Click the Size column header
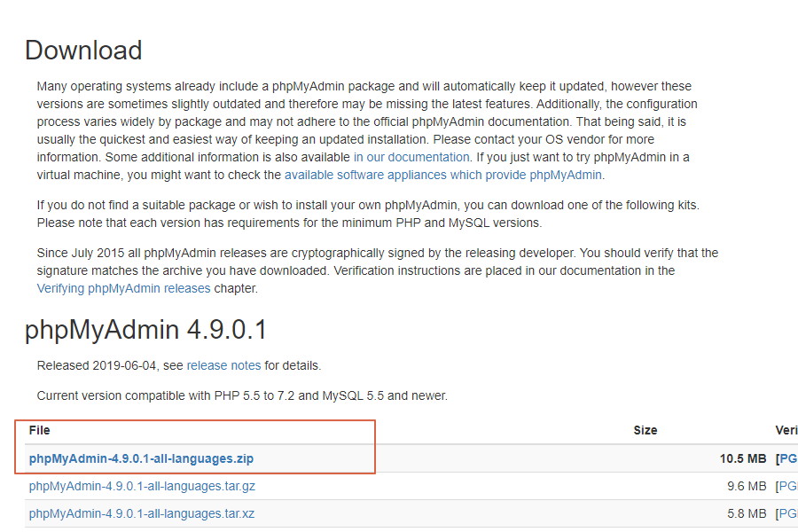Viewport: 798px width, 532px height. [x=645, y=430]
